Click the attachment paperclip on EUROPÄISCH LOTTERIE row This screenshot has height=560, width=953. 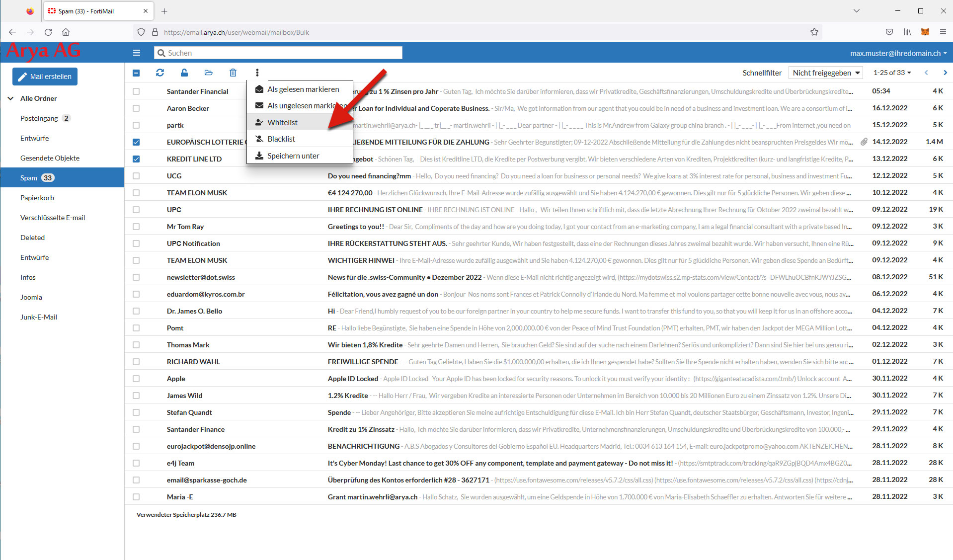point(864,142)
